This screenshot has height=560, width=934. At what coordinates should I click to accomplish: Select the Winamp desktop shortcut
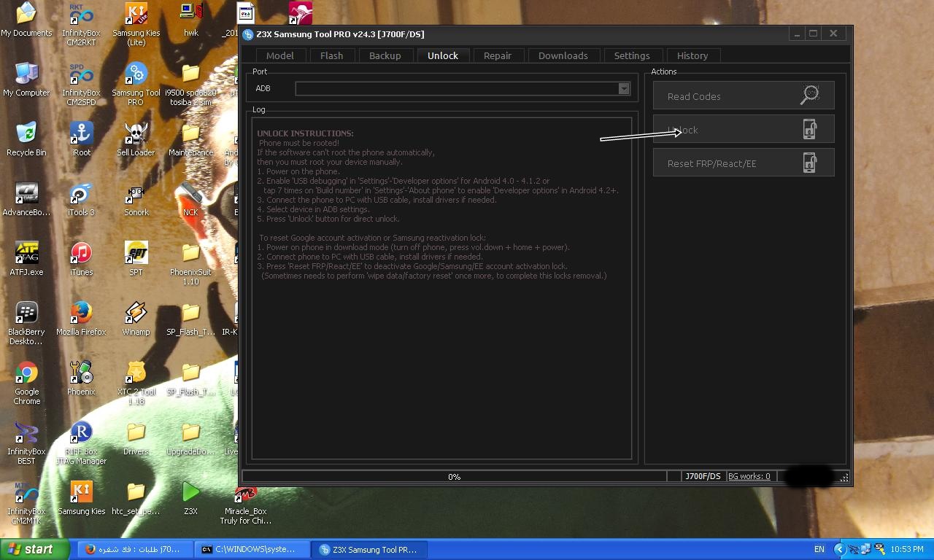136,319
